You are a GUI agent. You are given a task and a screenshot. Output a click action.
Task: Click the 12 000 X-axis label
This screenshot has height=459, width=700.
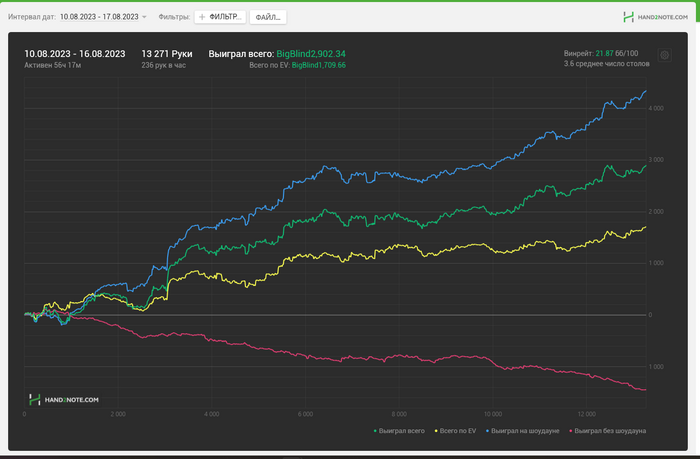coord(587,414)
